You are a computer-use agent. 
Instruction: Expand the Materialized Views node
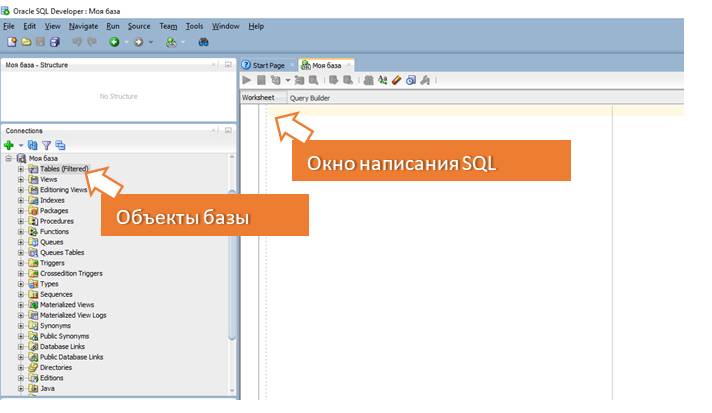coord(20,305)
